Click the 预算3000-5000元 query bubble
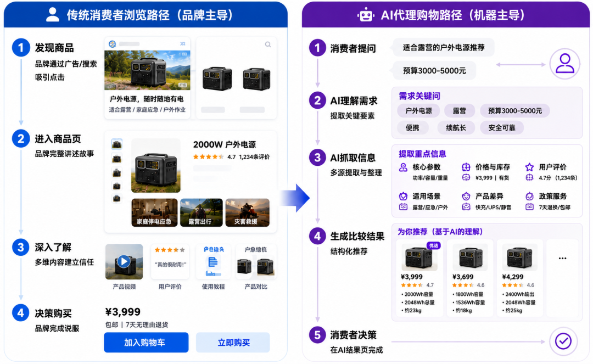 tap(434, 71)
